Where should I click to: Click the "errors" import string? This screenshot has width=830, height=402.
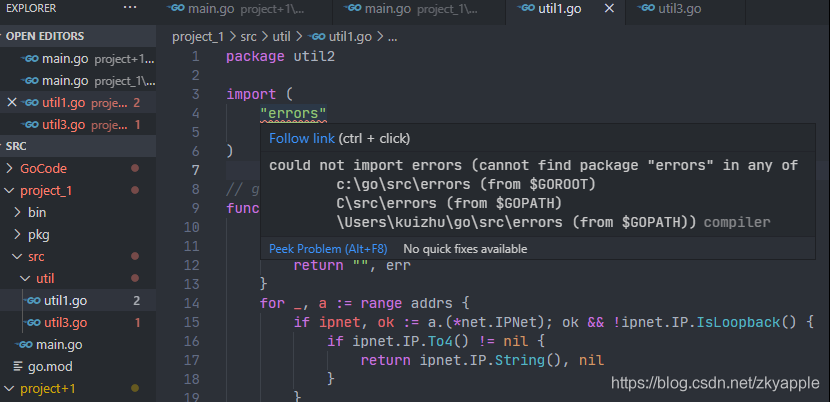tap(293, 113)
